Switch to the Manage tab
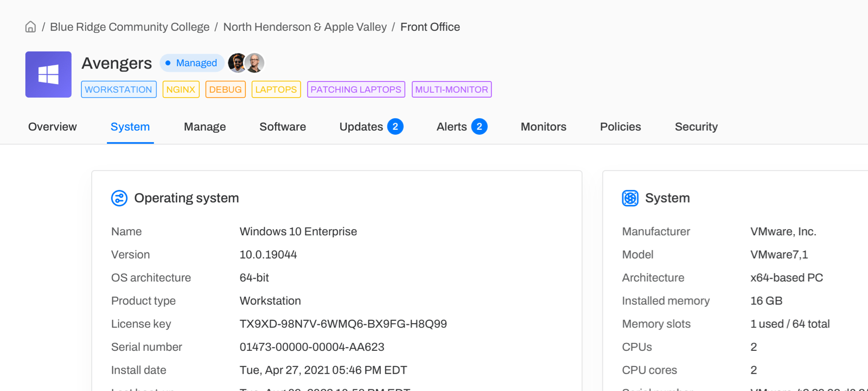 tap(205, 127)
